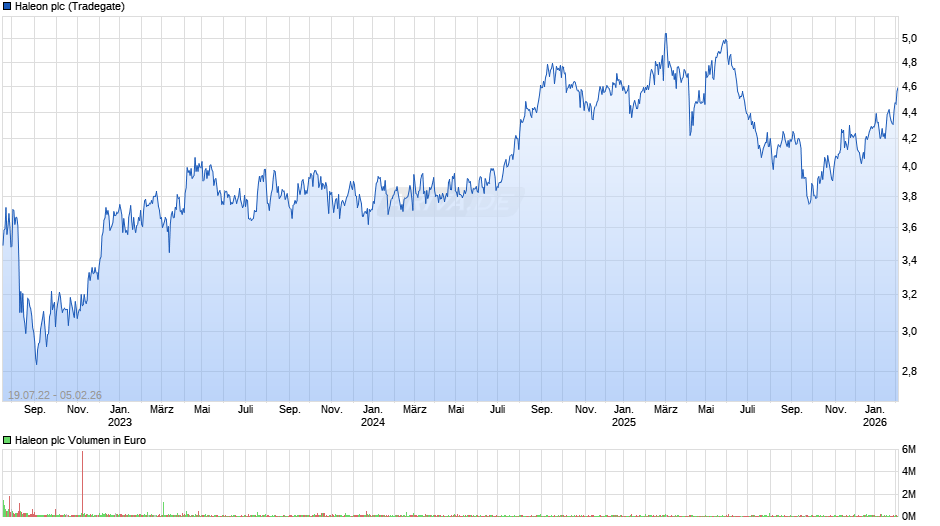Click the tall green volume bar near March 2023

163,509
